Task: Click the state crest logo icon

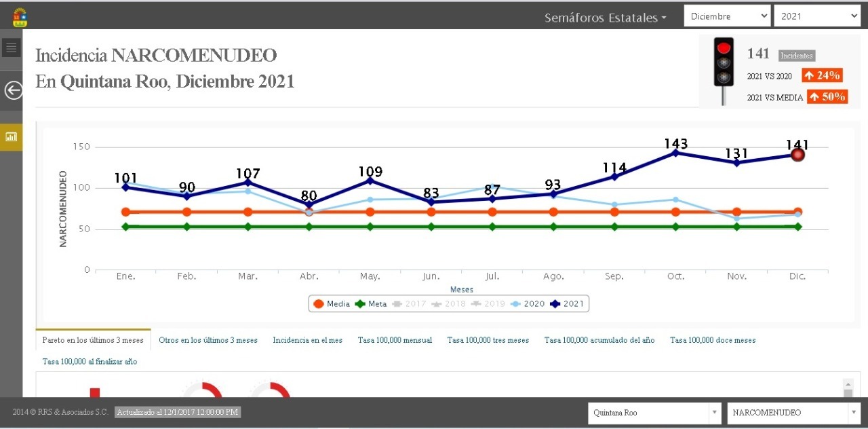Action: click(x=20, y=17)
